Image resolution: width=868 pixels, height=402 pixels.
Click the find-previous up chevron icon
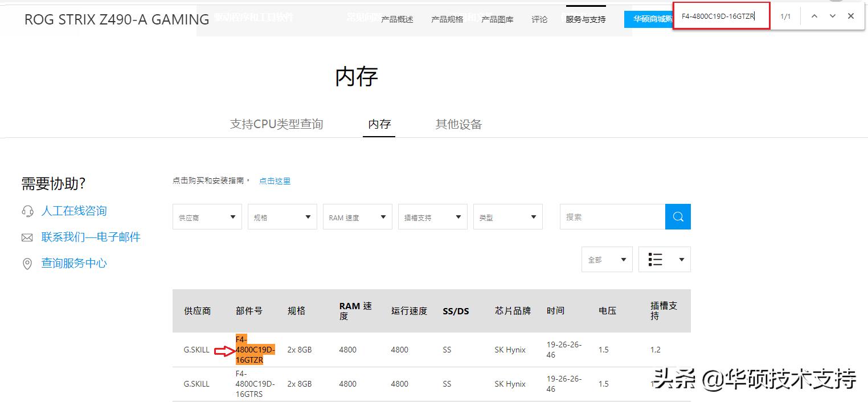(814, 16)
